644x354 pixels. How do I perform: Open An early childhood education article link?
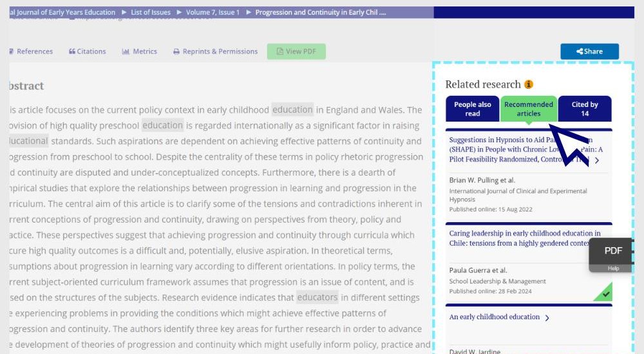click(494, 317)
